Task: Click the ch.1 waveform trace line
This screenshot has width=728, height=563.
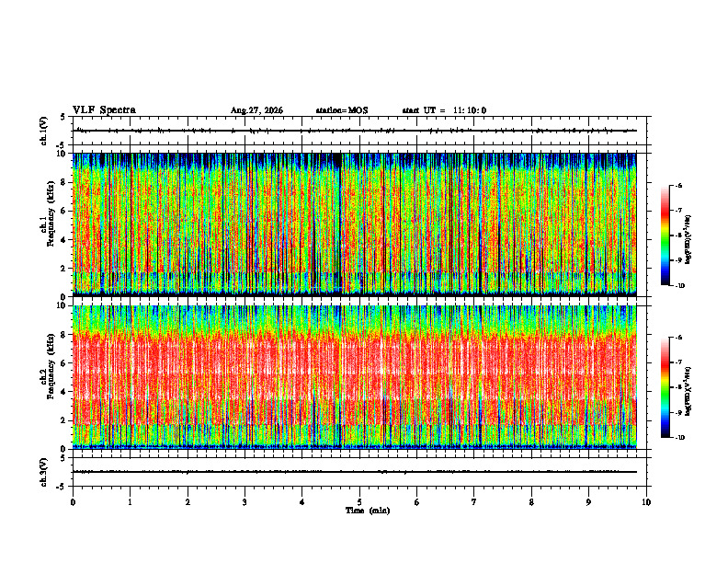Action: click(355, 131)
